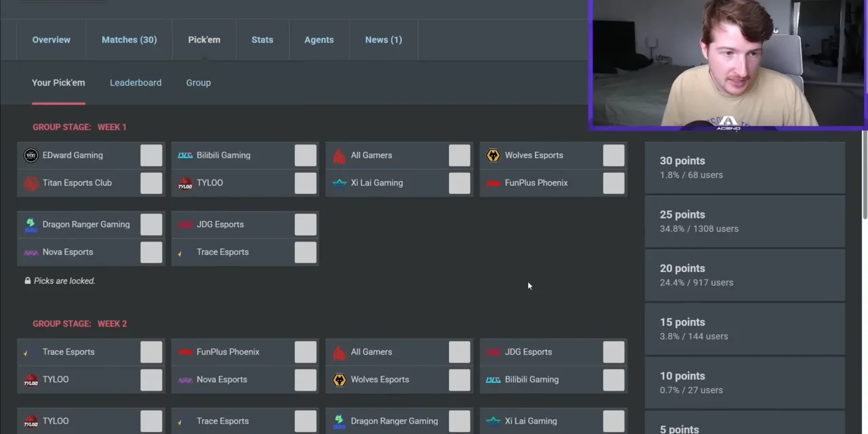Click the JDG Esports logo in Week 2
868x434 pixels.
493,352
